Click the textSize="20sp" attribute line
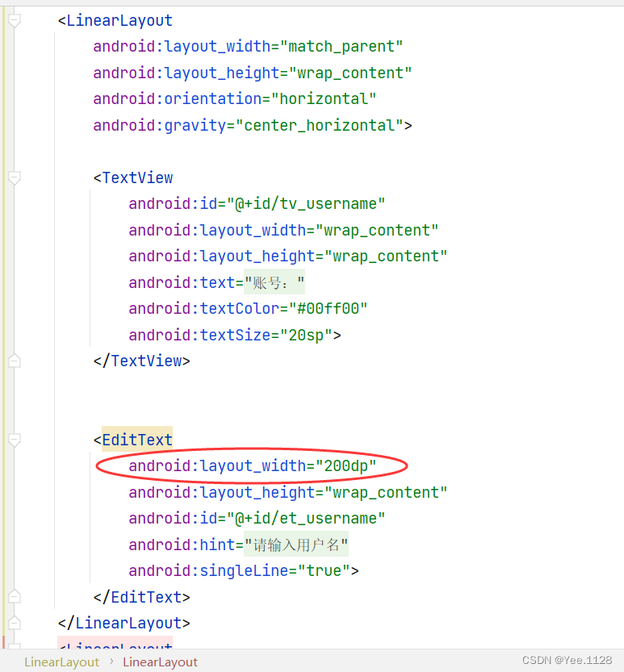This screenshot has height=672, width=624. [235, 335]
